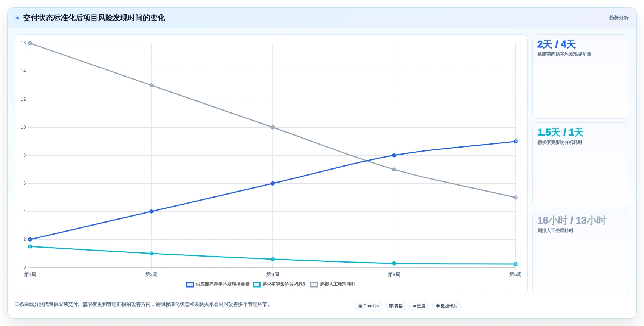The image size is (644, 326).
Task: Click the 供应商问题平均发现提前量 card caption
Action: point(564,54)
